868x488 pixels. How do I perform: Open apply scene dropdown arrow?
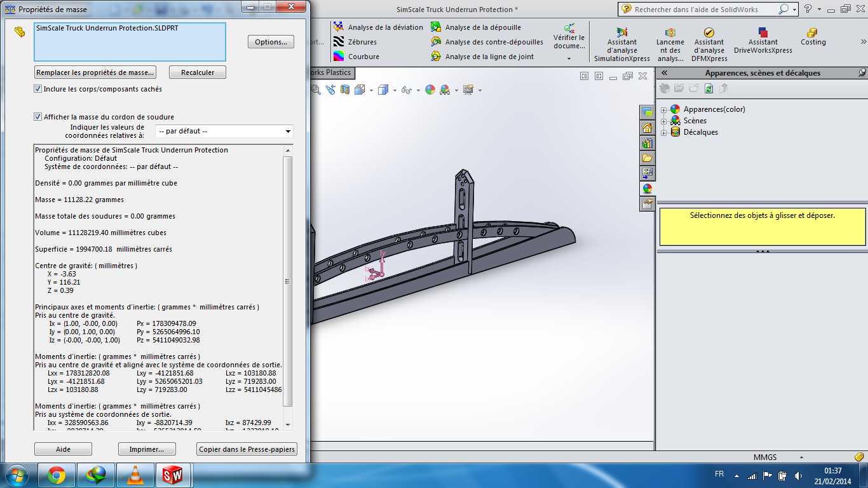456,91
